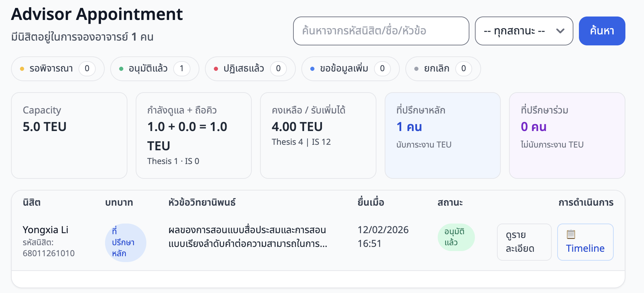Toggle the ขอข้อมูลเพิ่ม status filter
This screenshot has height=293, width=644.
click(350, 68)
